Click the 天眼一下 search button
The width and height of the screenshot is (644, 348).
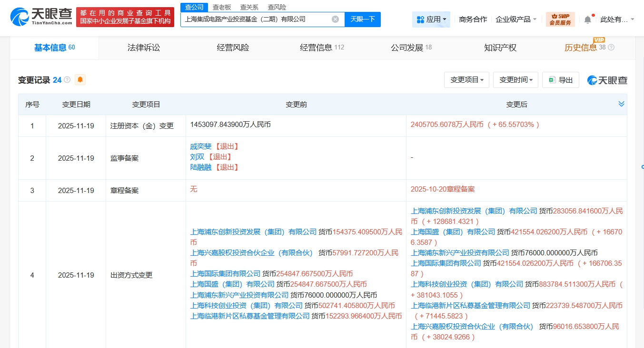tap(363, 19)
